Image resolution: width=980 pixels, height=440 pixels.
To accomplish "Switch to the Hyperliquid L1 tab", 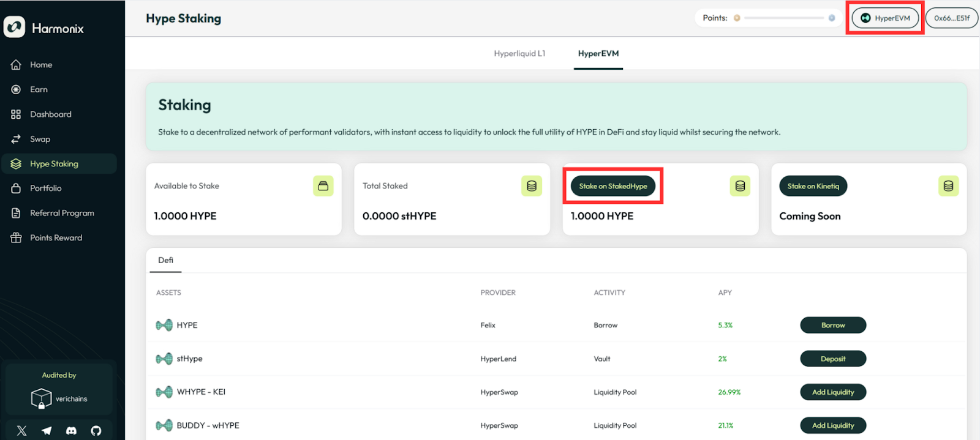I will click(x=519, y=54).
